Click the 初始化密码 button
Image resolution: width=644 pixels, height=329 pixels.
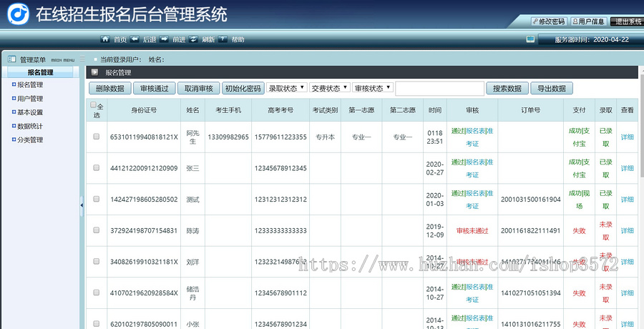click(x=243, y=88)
